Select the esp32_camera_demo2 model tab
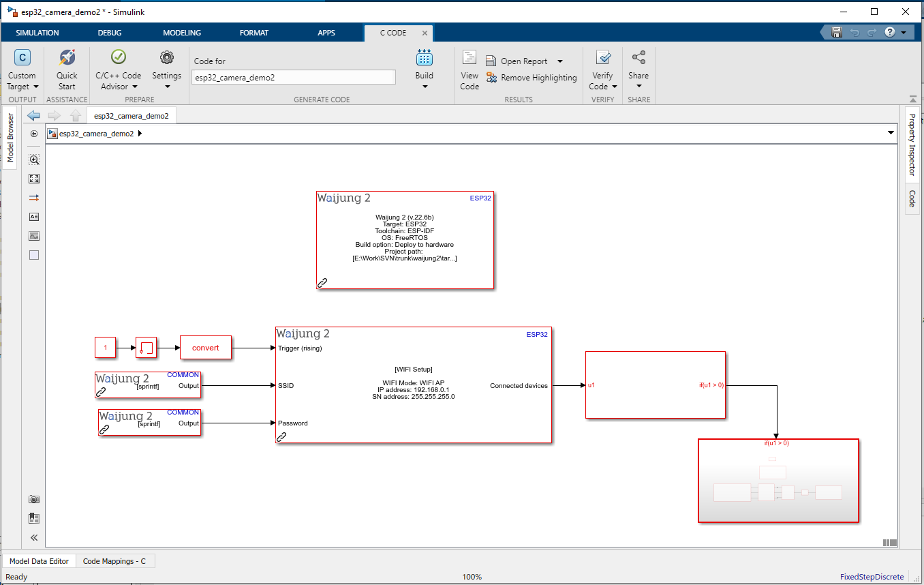The image size is (924, 585). (132, 116)
